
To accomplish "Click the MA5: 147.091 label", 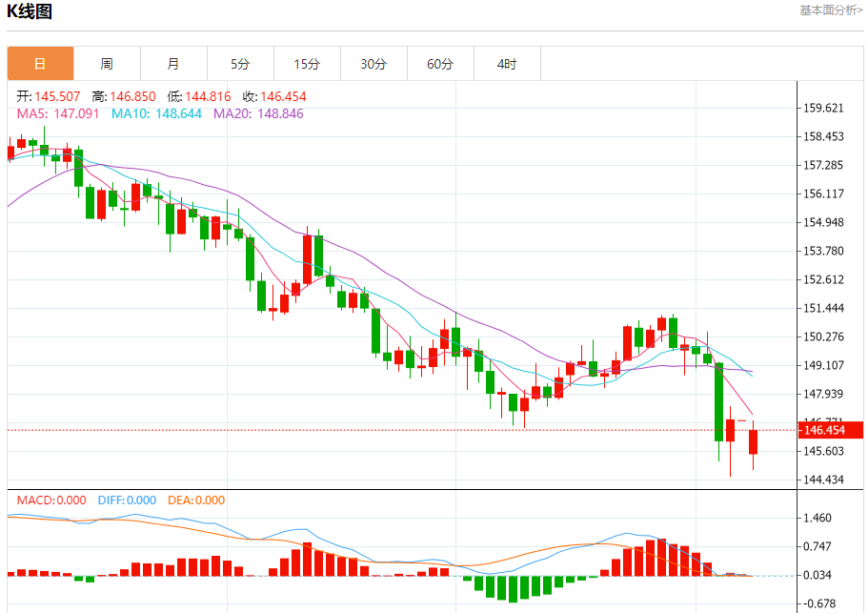I will [58, 114].
